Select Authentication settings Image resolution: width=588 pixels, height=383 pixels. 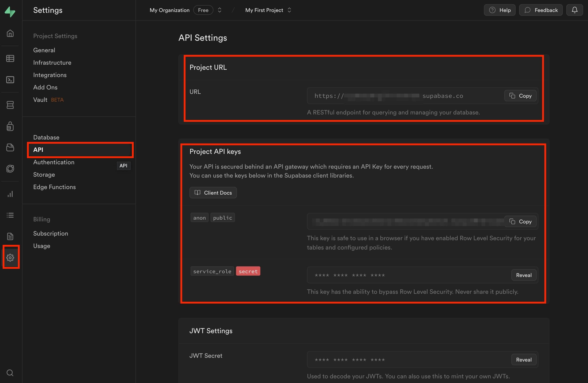[x=54, y=162]
